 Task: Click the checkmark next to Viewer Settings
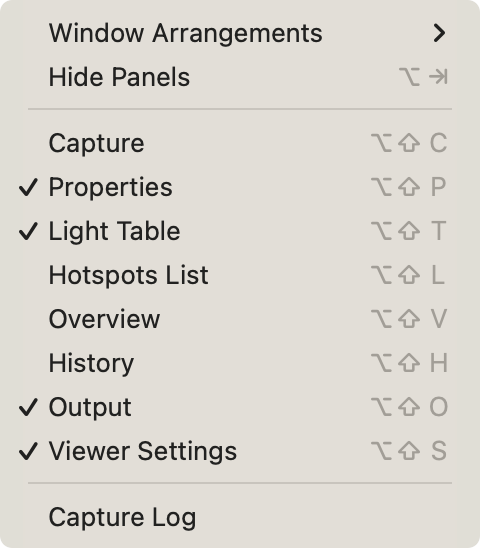28,452
